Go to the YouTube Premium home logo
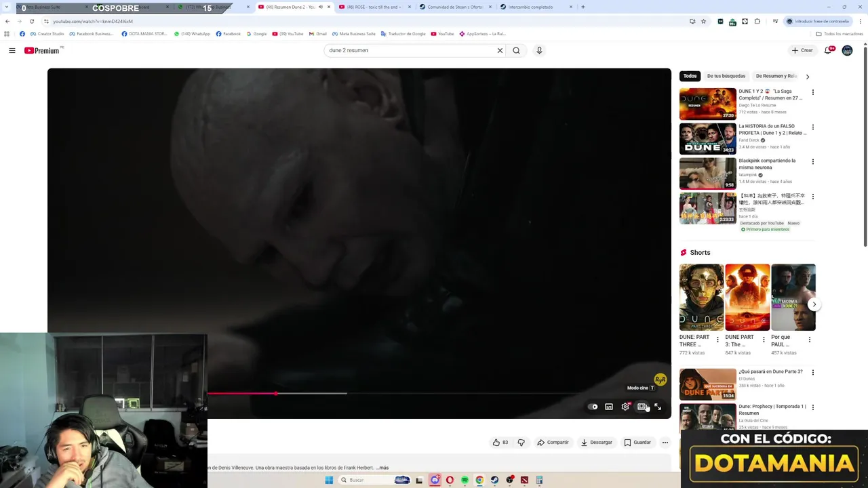Screen dimensions: 868x488 click(43, 50)
